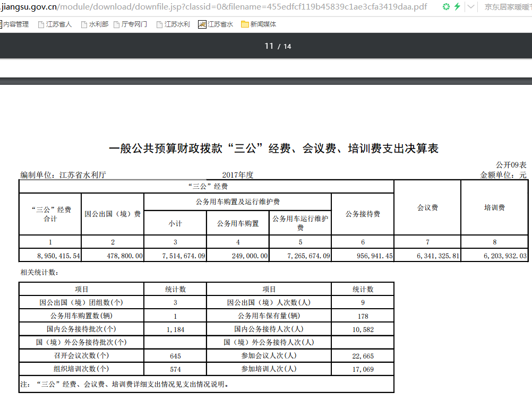Click the 公开09表 label
Viewport: 532px width, 401px height.
[x=511, y=165]
